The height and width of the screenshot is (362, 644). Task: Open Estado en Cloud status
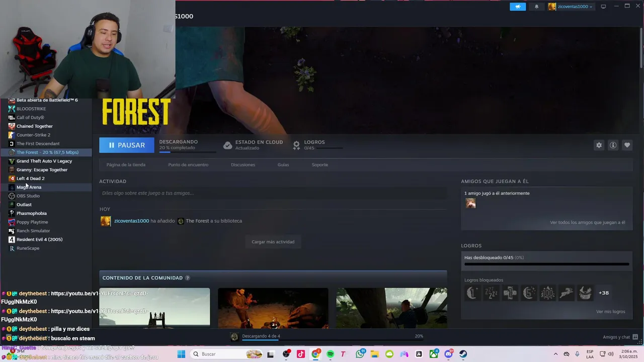[x=254, y=145]
